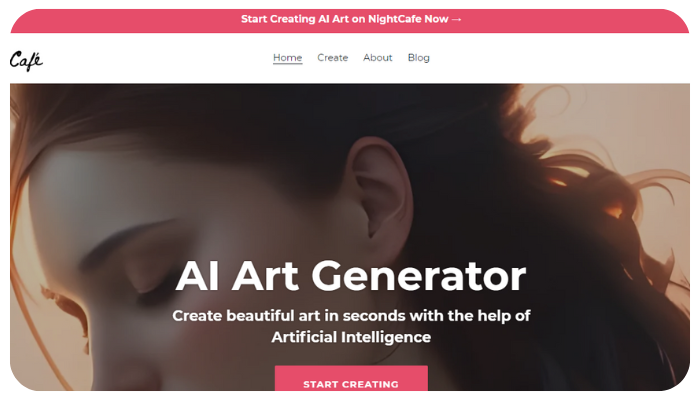The height and width of the screenshot is (400, 700).
Task: Click the 'Artificial Intelligence' subtitle text
Action: (x=351, y=337)
